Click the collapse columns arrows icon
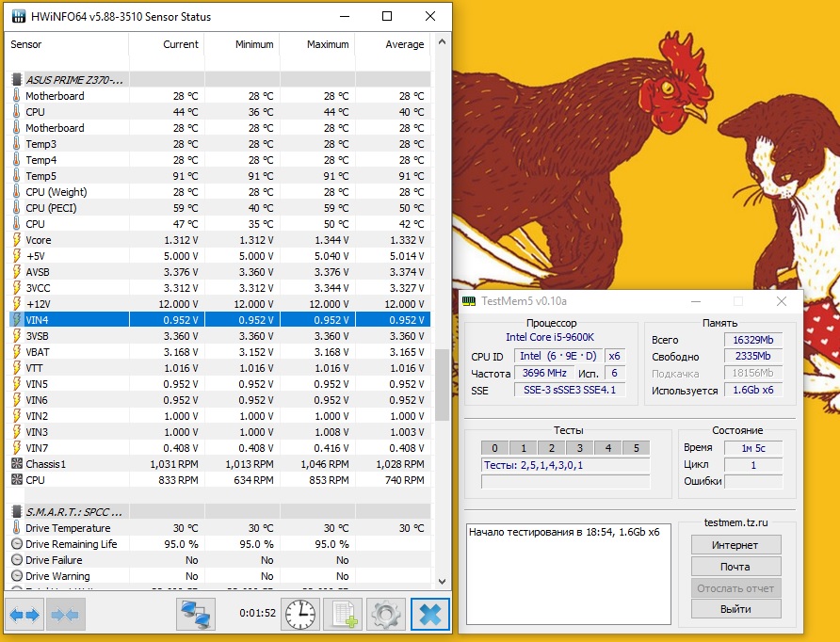 click(x=64, y=614)
